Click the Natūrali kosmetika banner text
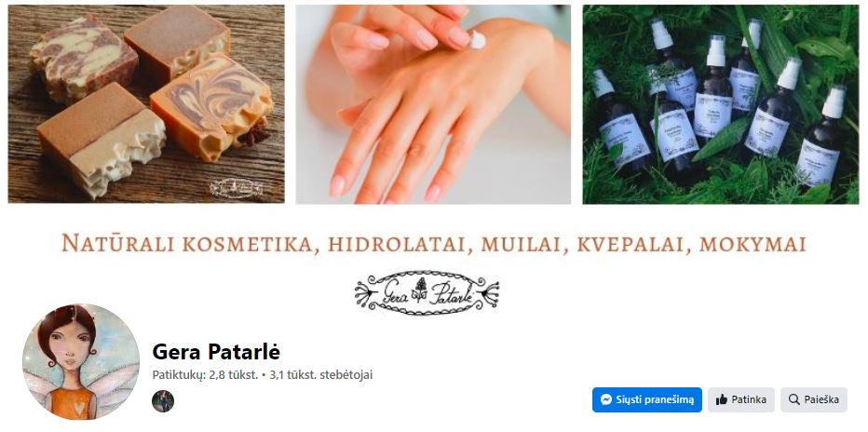This screenshot has width=868, height=432. click(x=433, y=244)
